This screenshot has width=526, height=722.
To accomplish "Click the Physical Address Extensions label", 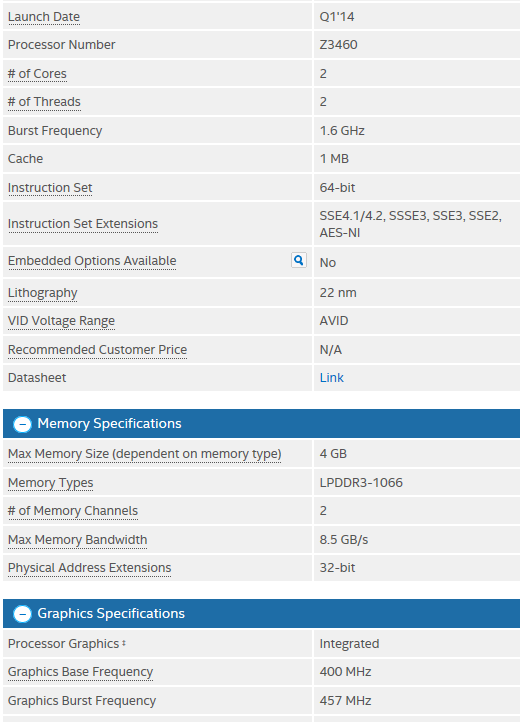I will click(x=90, y=568).
